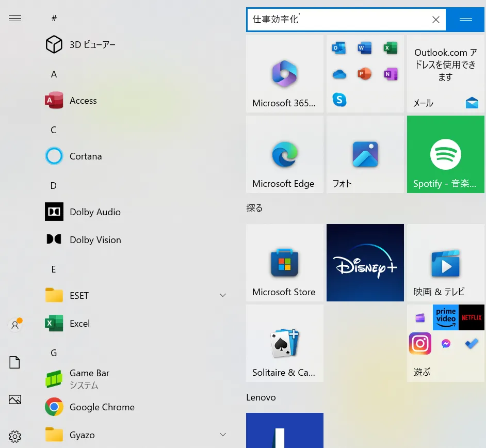
Task: Open OneDrive from the Office tile group
Action: click(x=339, y=74)
